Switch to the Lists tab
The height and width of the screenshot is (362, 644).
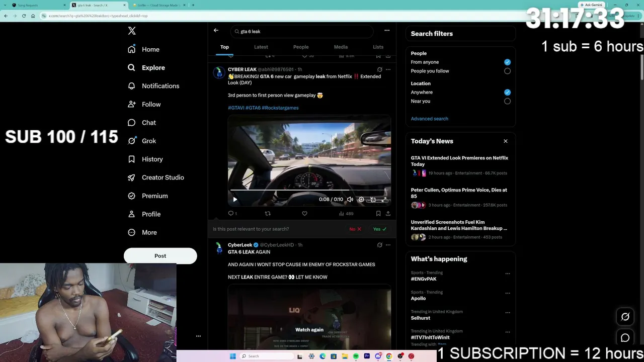click(x=378, y=47)
